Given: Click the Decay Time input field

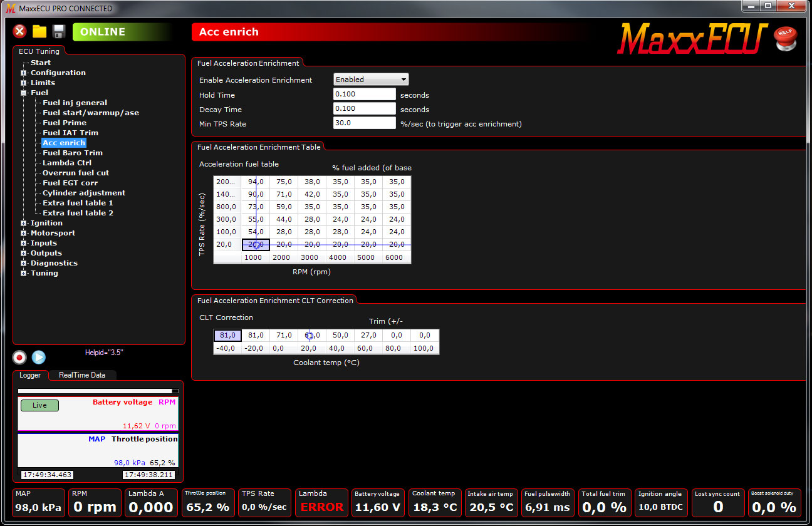Looking at the screenshot, I should [365, 108].
